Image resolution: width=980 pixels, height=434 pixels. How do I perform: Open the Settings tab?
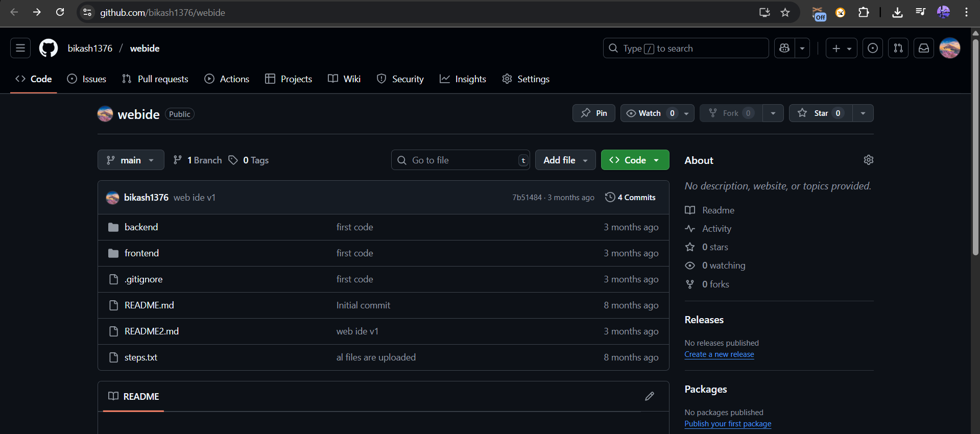(x=526, y=79)
